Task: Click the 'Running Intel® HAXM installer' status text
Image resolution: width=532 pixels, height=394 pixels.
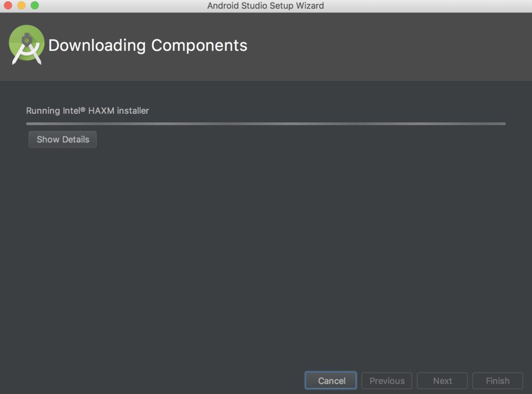Action: [x=87, y=110]
